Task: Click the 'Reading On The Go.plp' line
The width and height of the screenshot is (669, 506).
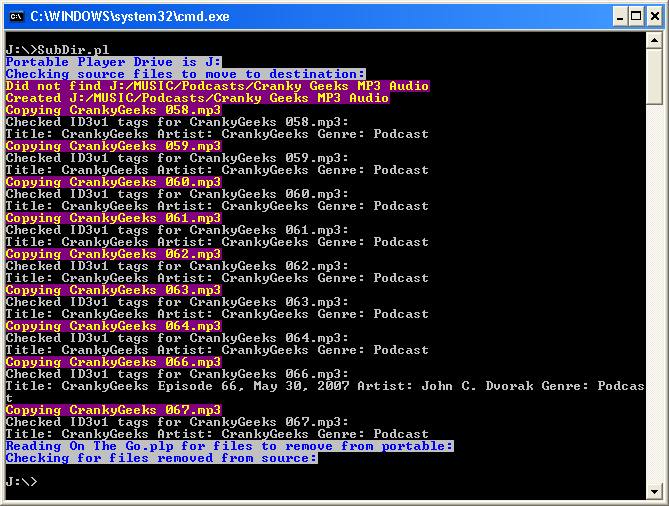Action: [229, 446]
